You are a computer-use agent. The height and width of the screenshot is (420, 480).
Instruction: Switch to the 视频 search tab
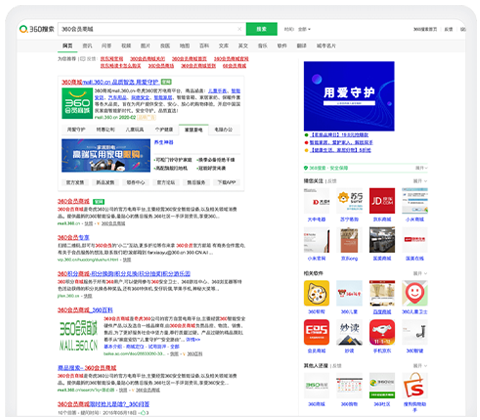pos(126,46)
